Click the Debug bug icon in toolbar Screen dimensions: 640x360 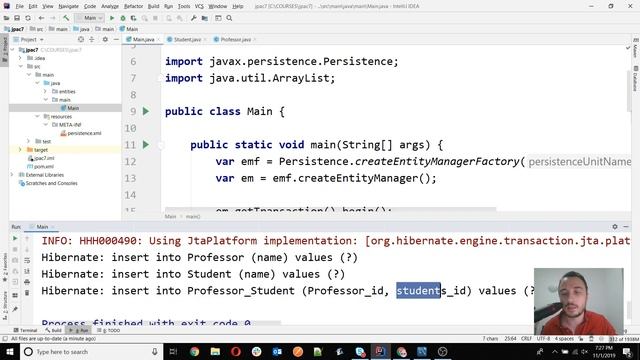[x=123, y=18]
